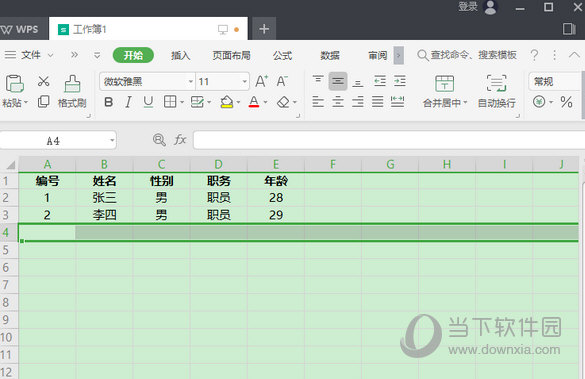Center text horizontally

(338, 101)
